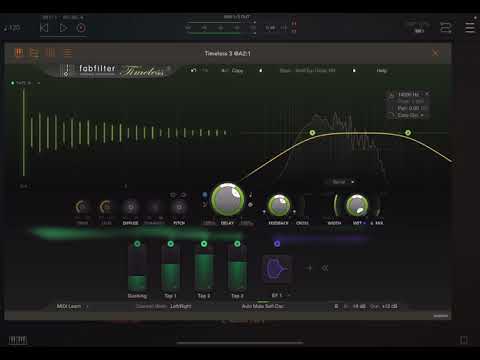Image resolution: width=480 pixels, height=360 pixels.
Task: Go to the next preset arrow
Action: [354, 70]
